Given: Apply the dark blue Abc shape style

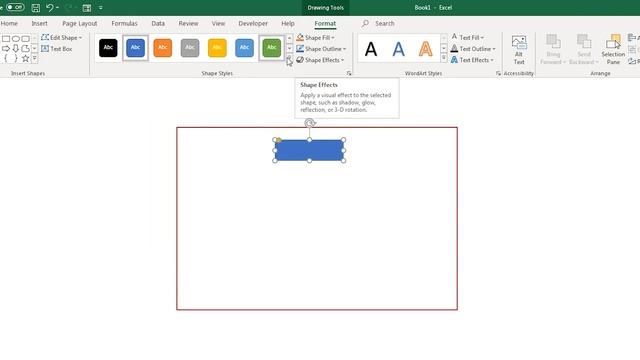Looking at the screenshot, I should (135, 48).
